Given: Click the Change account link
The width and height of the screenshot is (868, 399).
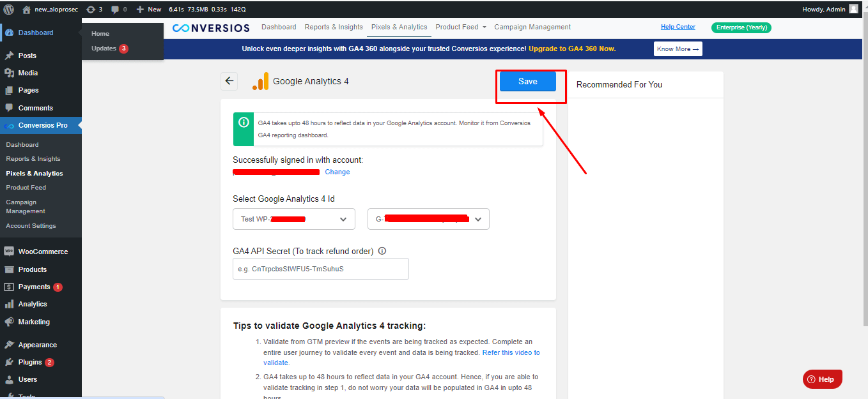Looking at the screenshot, I should point(337,172).
